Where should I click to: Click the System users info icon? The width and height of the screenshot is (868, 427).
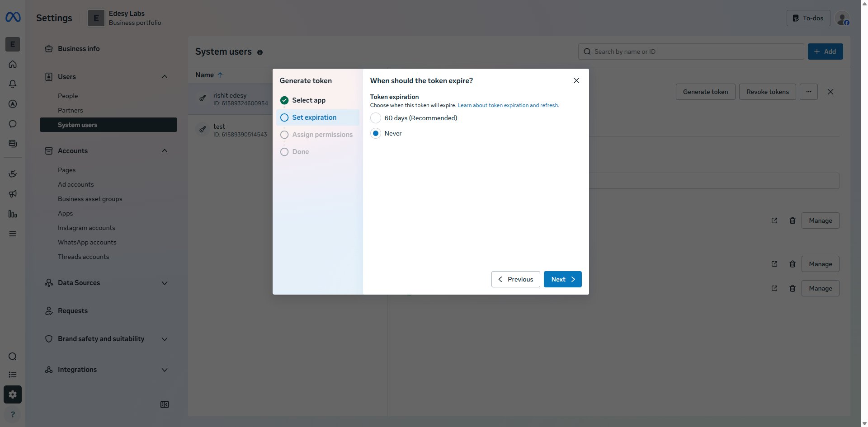coord(260,52)
